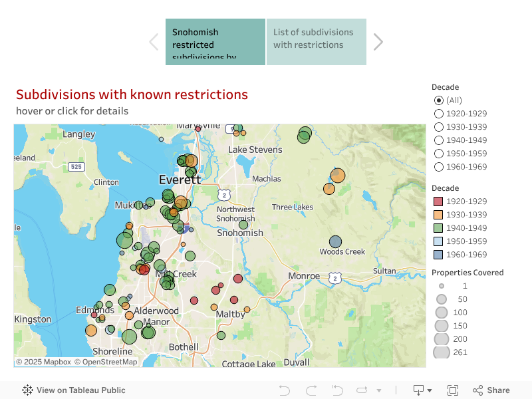Choose the (All) decade radio button
532x399 pixels.
click(439, 100)
